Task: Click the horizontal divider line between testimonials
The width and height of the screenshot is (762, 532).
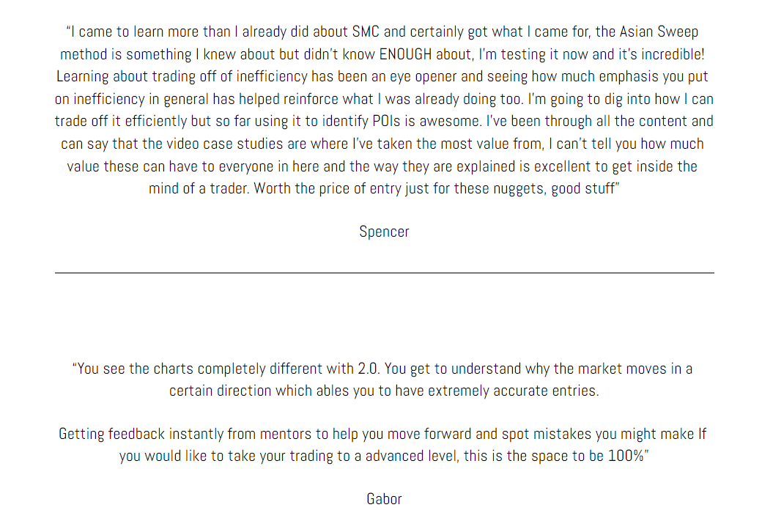Action: tap(385, 273)
